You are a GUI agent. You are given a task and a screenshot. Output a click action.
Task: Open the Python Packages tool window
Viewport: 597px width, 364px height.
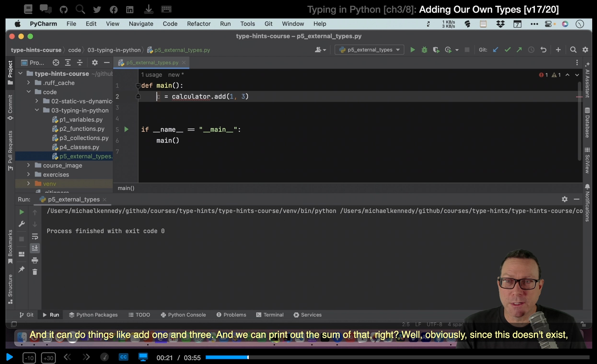pyautogui.click(x=93, y=315)
